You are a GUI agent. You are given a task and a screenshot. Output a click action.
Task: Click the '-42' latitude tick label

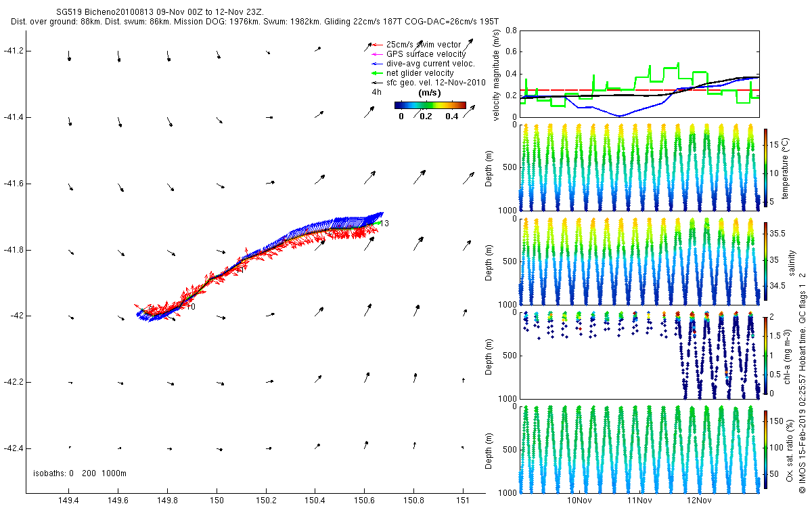click(17, 316)
